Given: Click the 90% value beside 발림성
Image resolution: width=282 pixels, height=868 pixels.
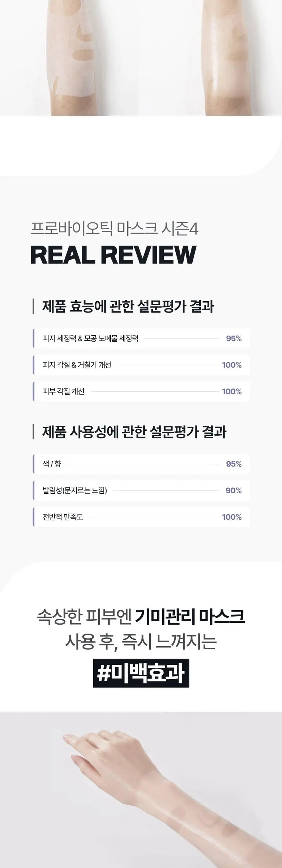Looking at the screenshot, I should [x=234, y=490].
